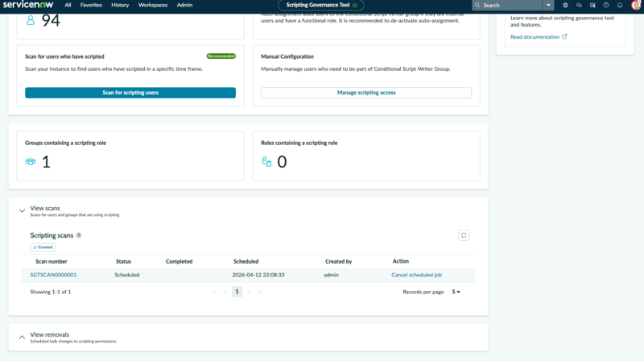
Task: Open the globe scope picker icon
Action: (566, 5)
